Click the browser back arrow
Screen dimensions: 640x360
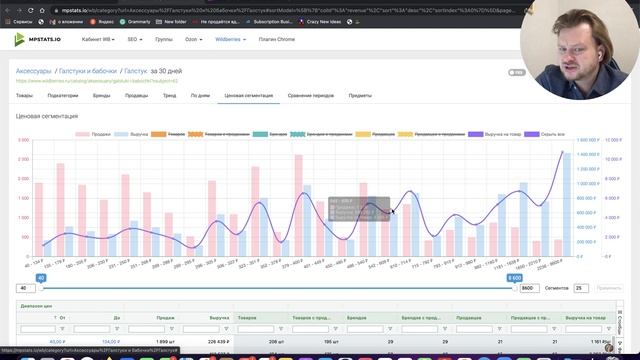7,10
